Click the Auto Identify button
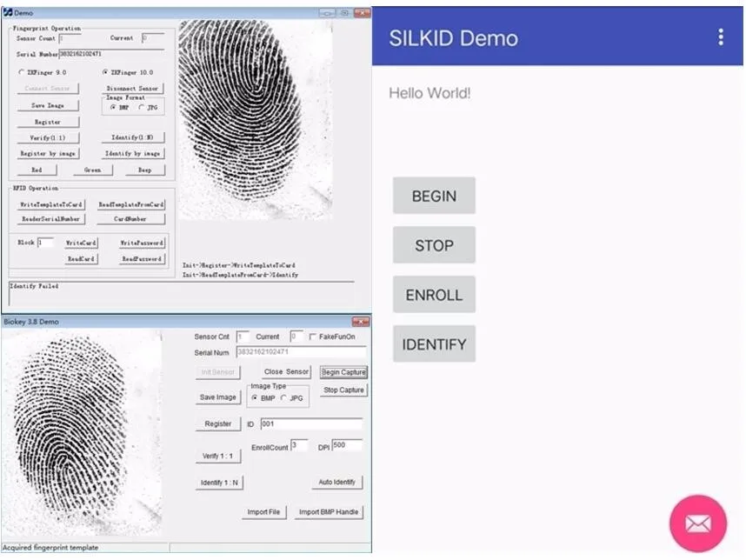The height and width of the screenshot is (560, 746). (x=336, y=482)
